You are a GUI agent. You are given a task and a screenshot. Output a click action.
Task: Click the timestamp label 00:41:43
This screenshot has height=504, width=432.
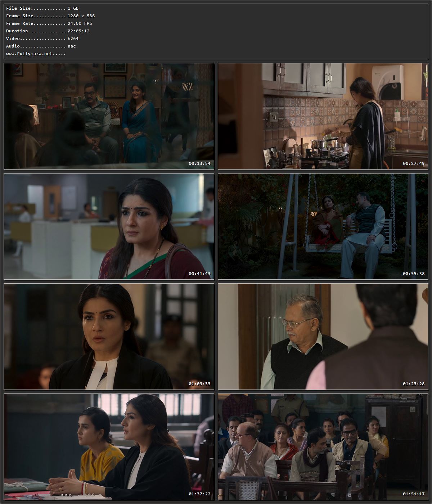pyautogui.click(x=199, y=274)
